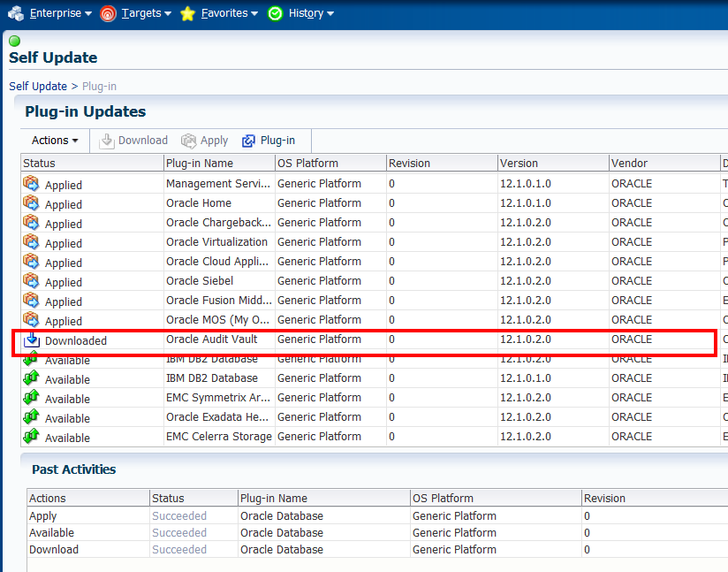Click Succeeded status of the Download activity
This screenshot has height=572, width=728.
[x=179, y=550]
